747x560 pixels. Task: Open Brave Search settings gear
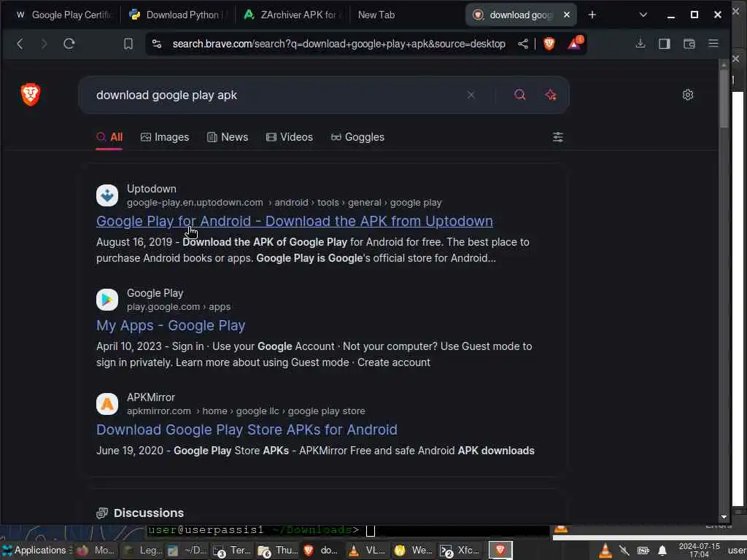coord(687,95)
